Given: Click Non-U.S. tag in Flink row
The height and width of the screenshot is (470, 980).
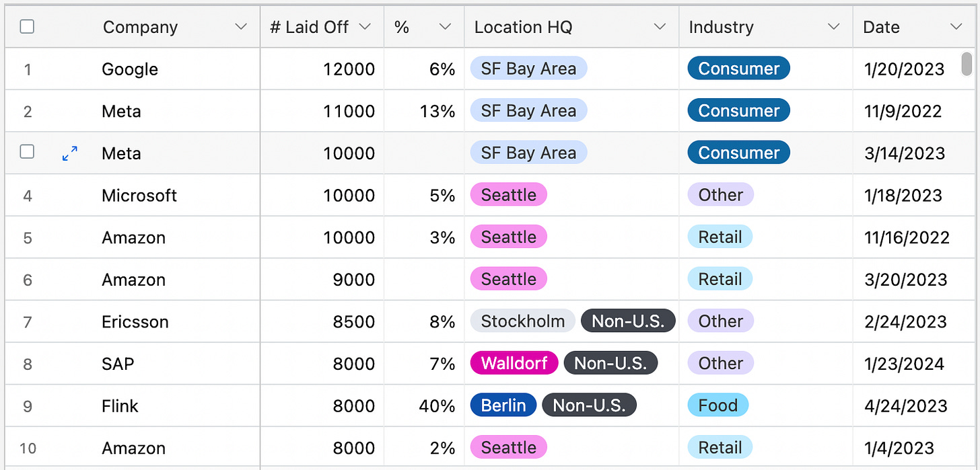Looking at the screenshot, I should tap(590, 405).
